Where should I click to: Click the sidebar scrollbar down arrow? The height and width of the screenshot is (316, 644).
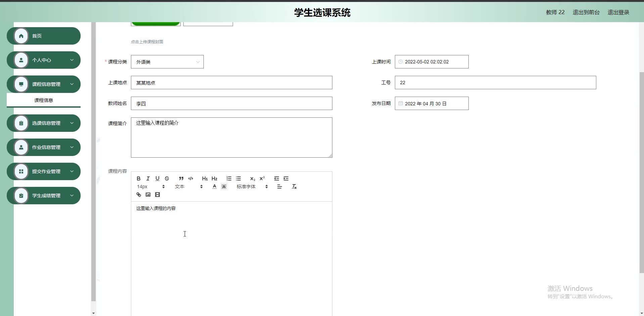click(x=93, y=313)
